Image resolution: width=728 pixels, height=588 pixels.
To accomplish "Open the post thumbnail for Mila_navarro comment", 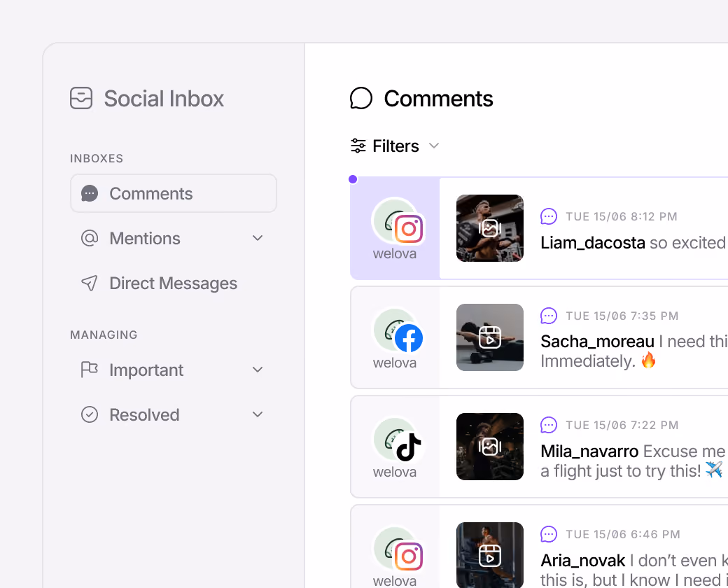I will 490,447.
